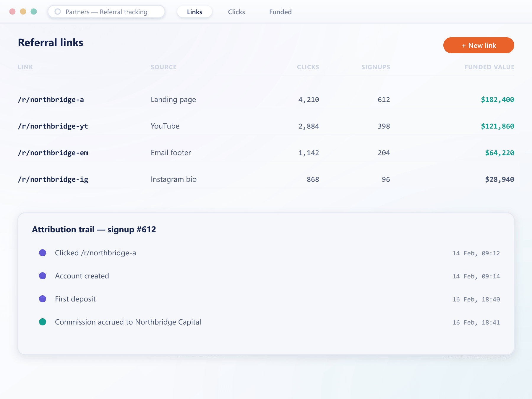The image size is (532, 399).
Task: Select the /r/northbridge-em link
Action: (53, 153)
